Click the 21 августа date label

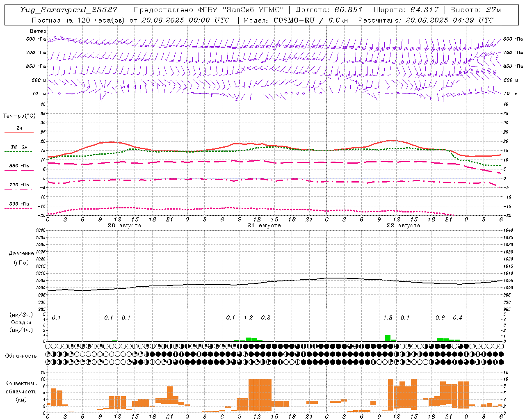[x=264, y=226]
